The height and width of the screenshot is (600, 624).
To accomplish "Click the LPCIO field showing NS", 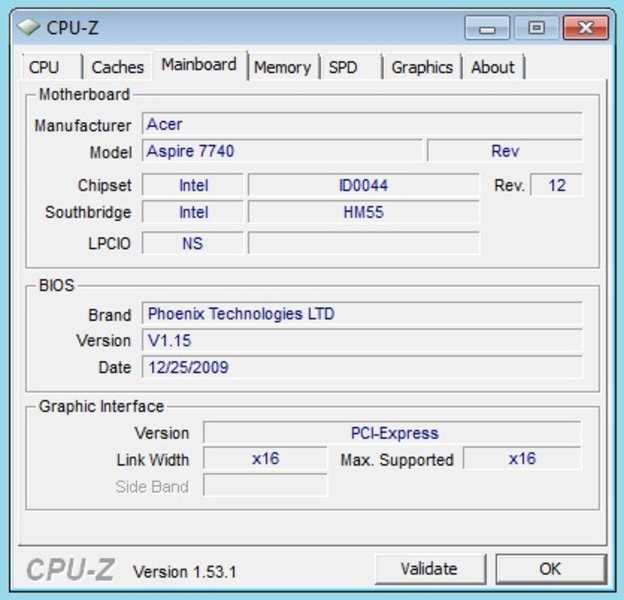I will [193, 243].
